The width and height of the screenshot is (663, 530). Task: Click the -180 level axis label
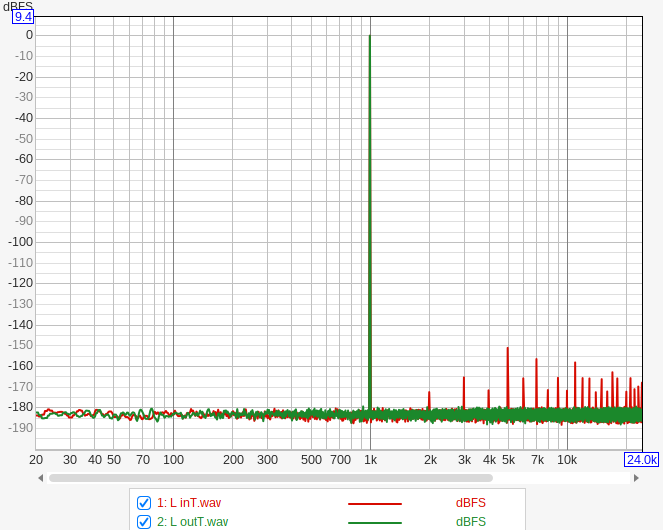(x=21, y=407)
